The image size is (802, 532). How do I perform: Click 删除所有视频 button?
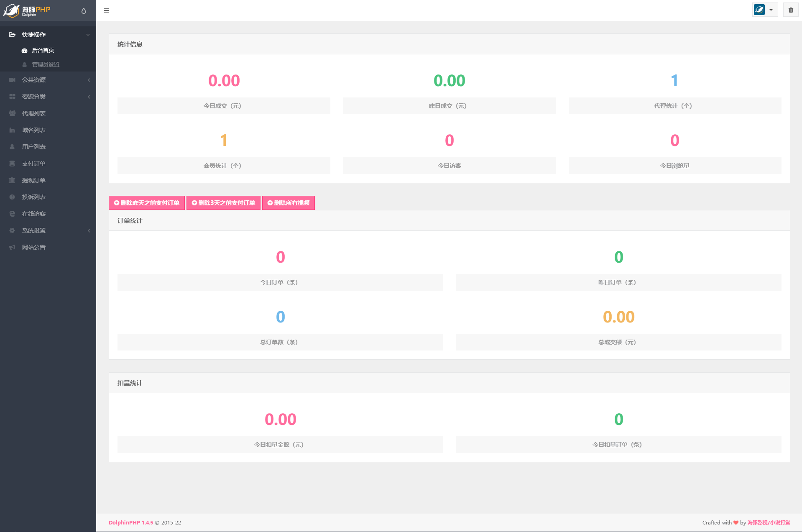pyautogui.click(x=288, y=203)
